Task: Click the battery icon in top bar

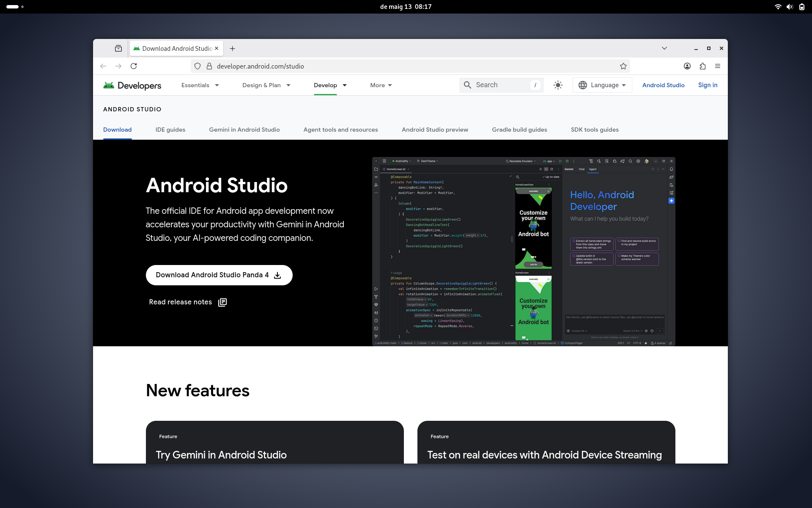Action: pos(802,7)
